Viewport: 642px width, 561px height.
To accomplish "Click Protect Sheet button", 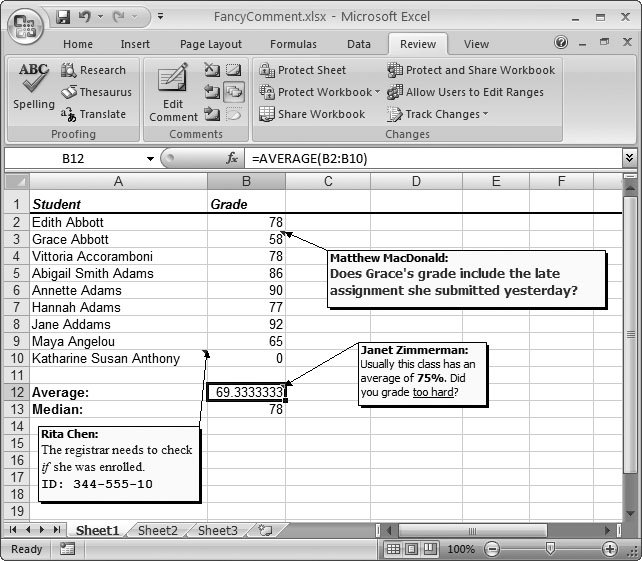I will 303,70.
